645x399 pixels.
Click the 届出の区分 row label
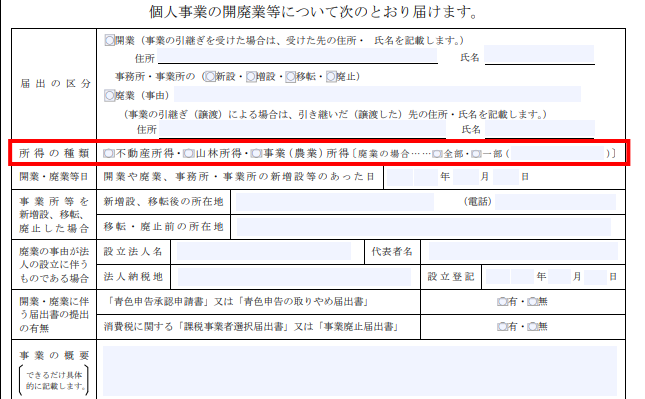[55, 84]
